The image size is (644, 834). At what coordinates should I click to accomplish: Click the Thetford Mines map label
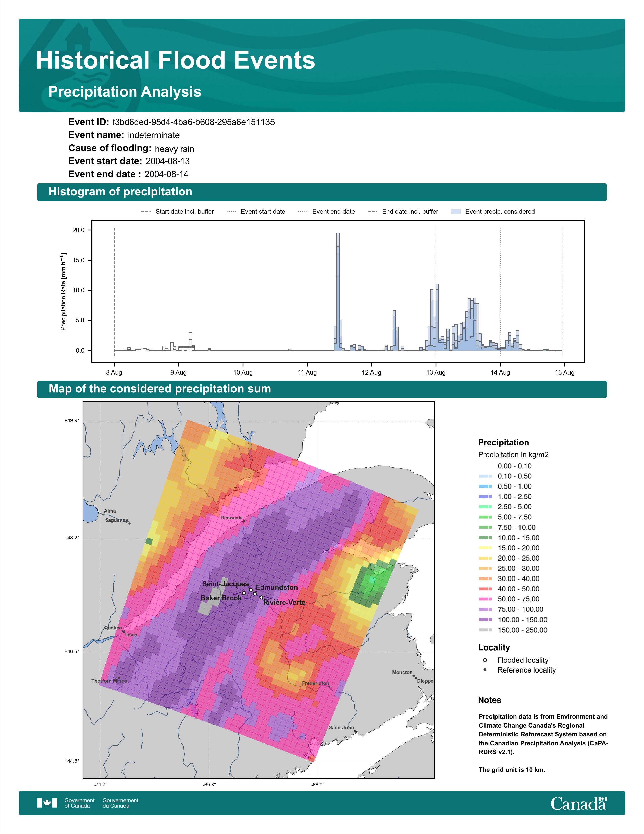(x=109, y=681)
